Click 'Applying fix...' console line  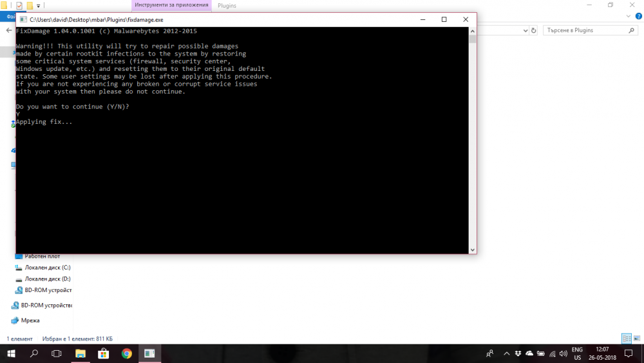44,122
